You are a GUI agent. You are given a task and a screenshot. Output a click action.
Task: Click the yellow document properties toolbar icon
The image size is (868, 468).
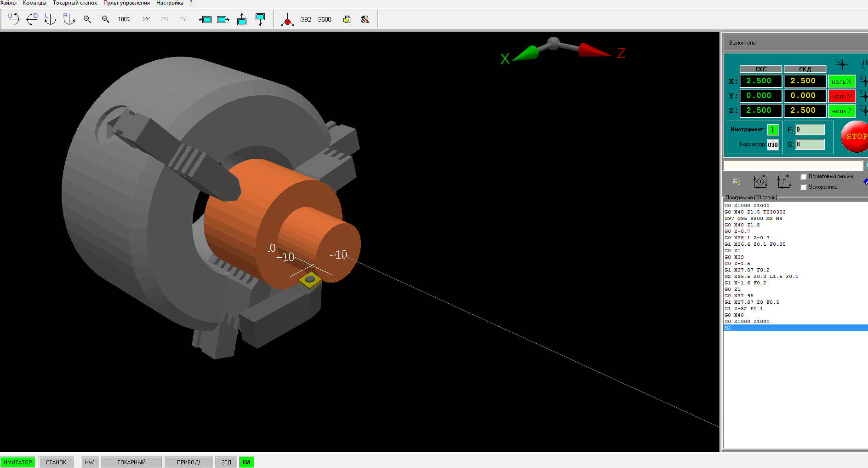[347, 19]
